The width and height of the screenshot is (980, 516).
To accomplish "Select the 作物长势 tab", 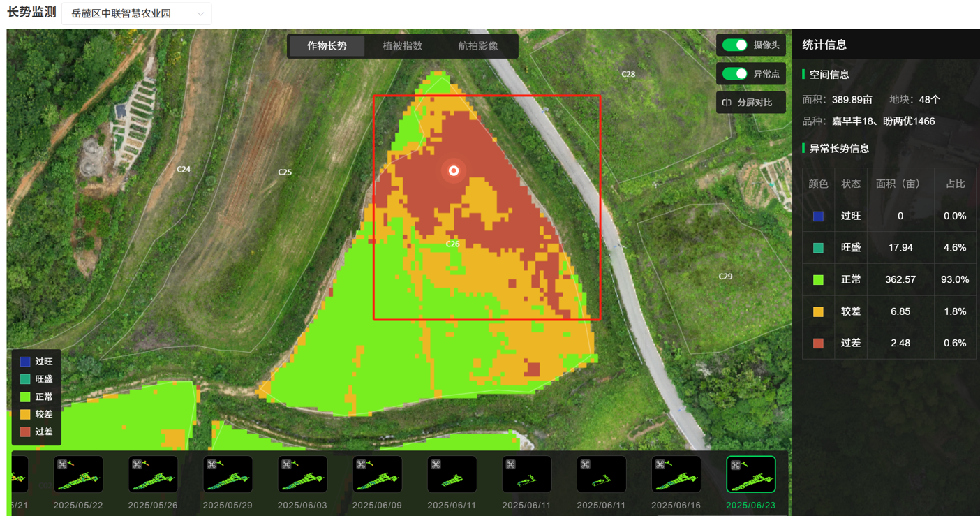I will (x=327, y=46).
